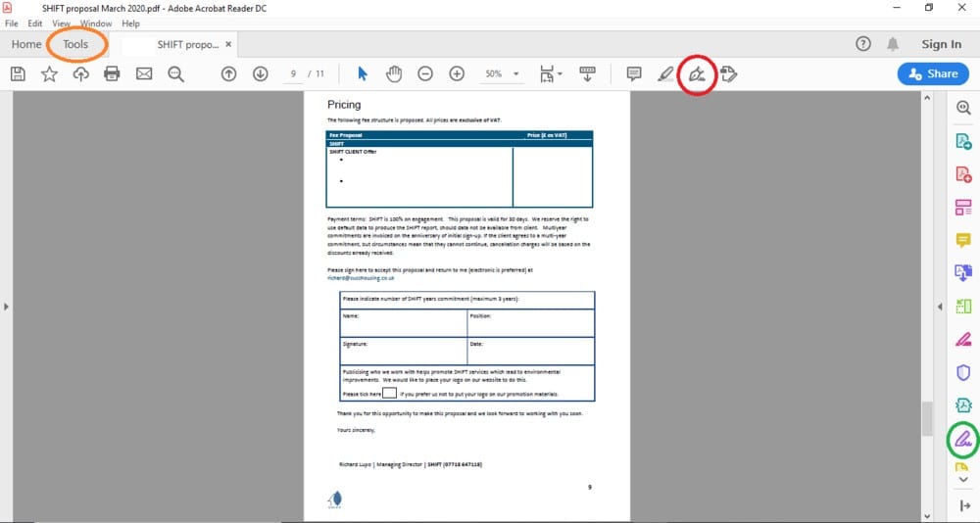
Task: Open the Send for signature tool
Action: pos(728,74)
